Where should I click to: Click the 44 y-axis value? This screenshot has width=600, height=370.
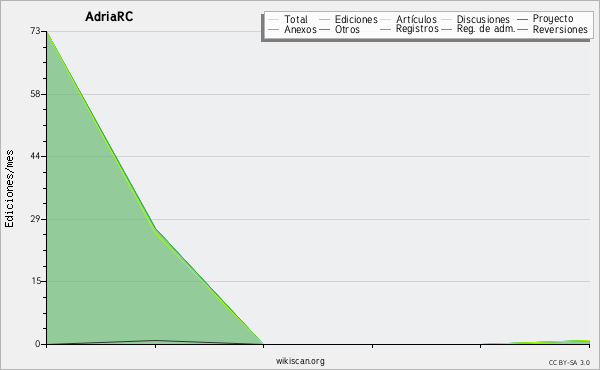(x=36, y=156)
